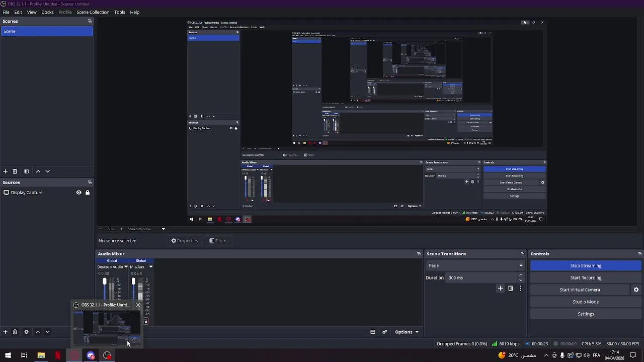Open Mic/Aux channel menu arrow
644x362 pixels.
pyautogui.click(x=150, y=267)
